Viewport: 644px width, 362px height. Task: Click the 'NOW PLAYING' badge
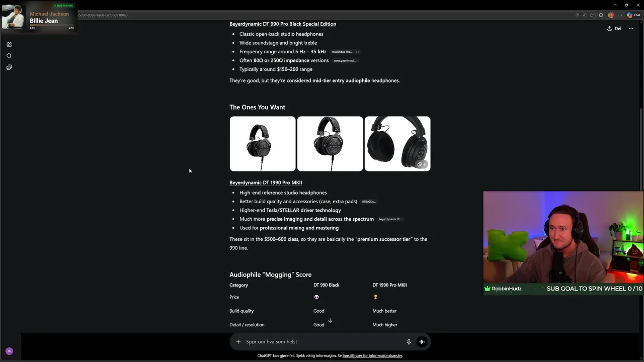63,6
